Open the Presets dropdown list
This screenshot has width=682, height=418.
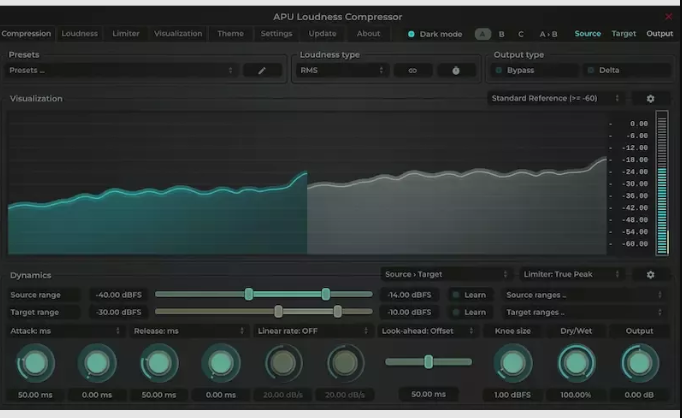coord(121,71)
